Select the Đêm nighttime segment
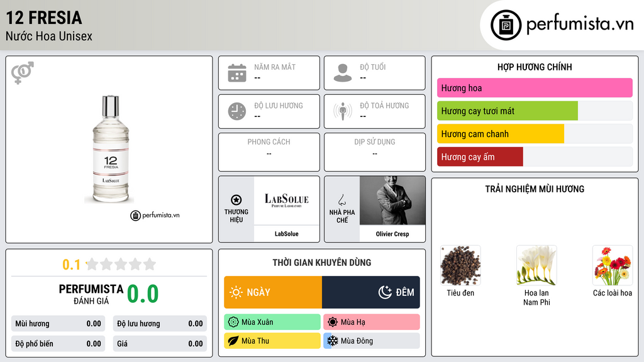Image resolution: width=644 pixels, height=362 pixels. pyautogui.click(x=371, y=292)
